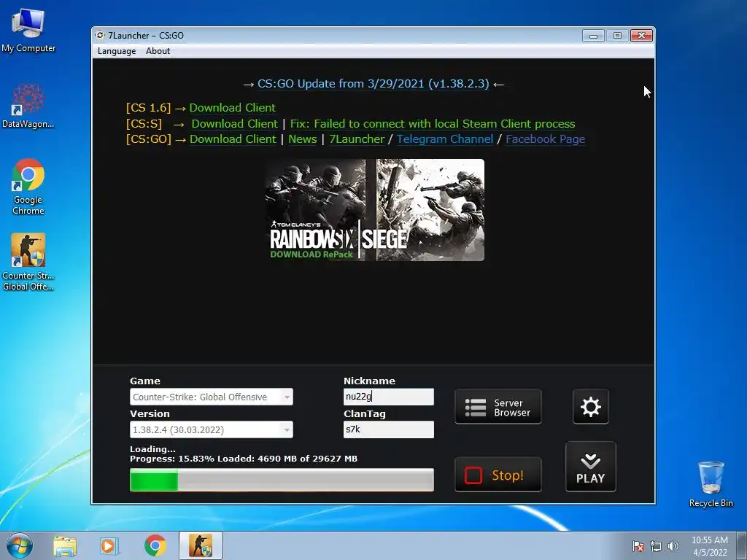Click into the ClanTag field
Screen dimensions: 747x560
click(388, 429)
